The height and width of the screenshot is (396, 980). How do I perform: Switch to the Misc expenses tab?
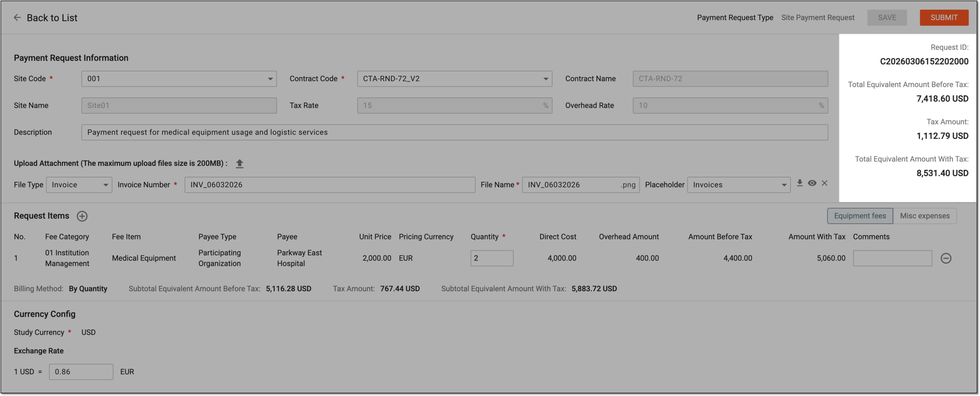click(925, 216)
